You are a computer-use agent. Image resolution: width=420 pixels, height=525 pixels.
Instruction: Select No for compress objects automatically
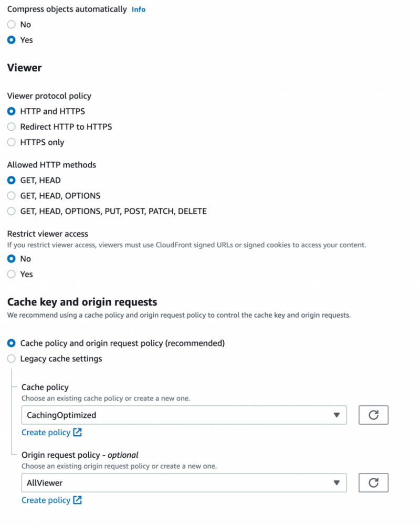pyautogui.click(x=12, y=25)
